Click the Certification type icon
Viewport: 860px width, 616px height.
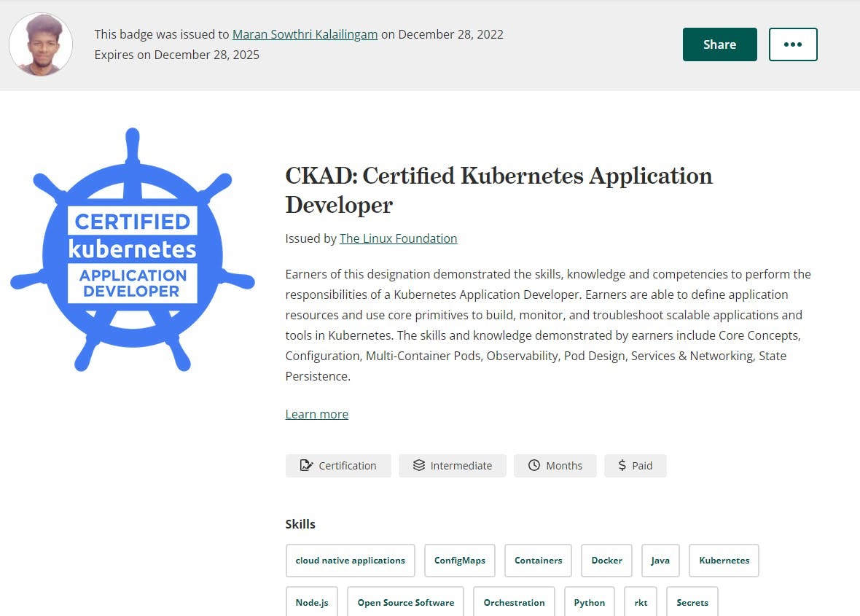coord(306,465)
